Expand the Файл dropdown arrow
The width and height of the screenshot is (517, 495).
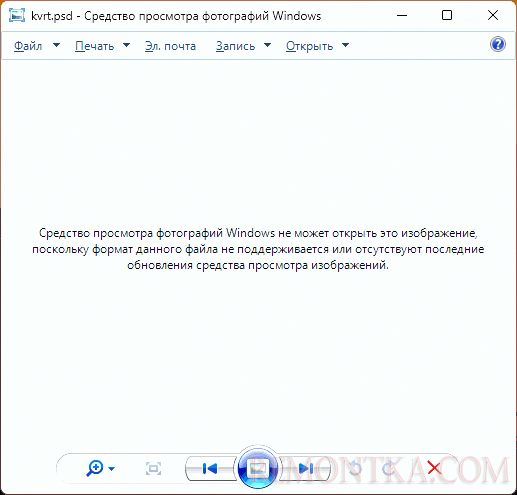[57, 45]
